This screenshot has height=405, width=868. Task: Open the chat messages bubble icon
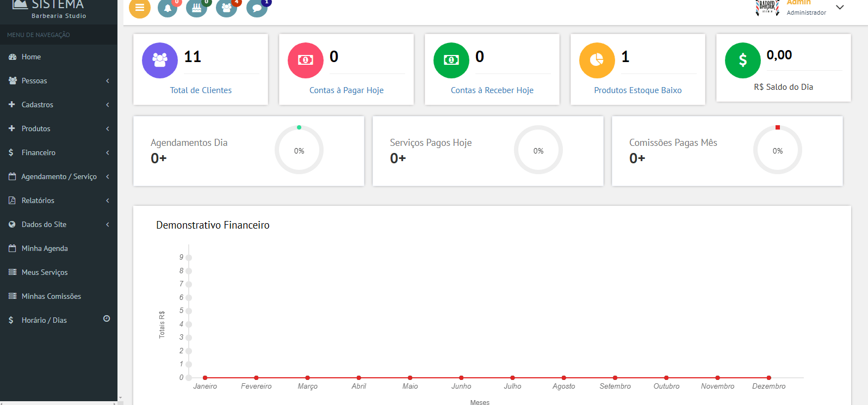[257, 8]
